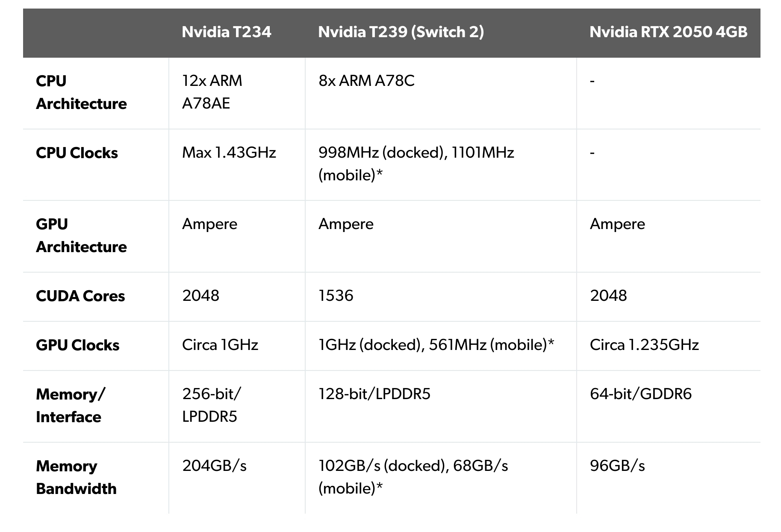
Task: Click the 204GB/s bandwidth value
Action: pyautogui.click(x=214, y=466)
